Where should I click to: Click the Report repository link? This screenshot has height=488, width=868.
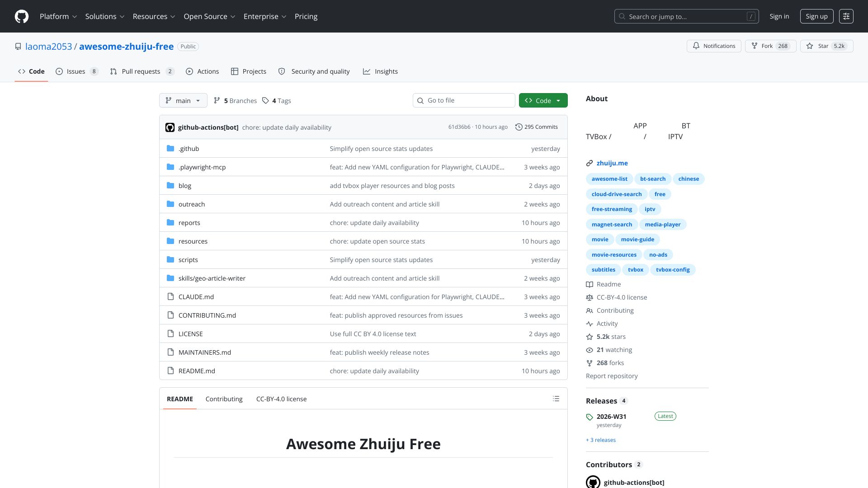tap(612, 376)
